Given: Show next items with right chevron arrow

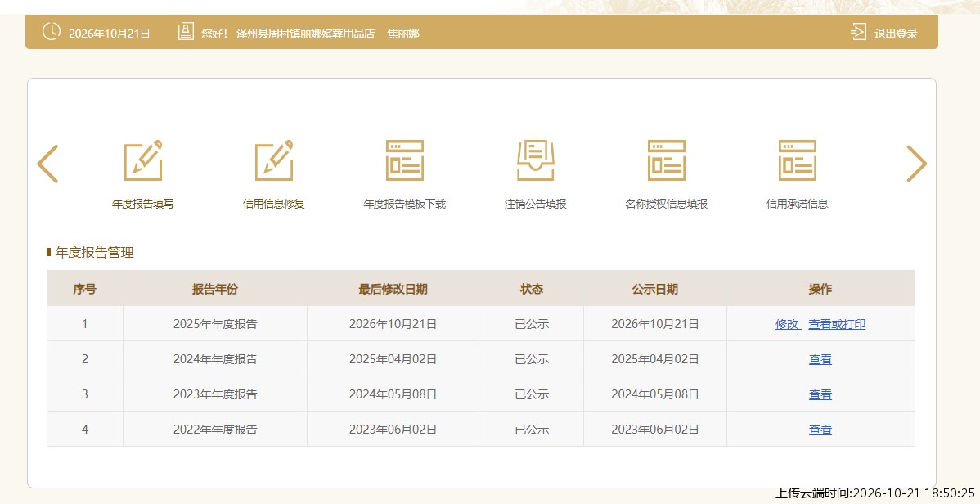Looking at the screenshot, I should click(x=916, y=164).
